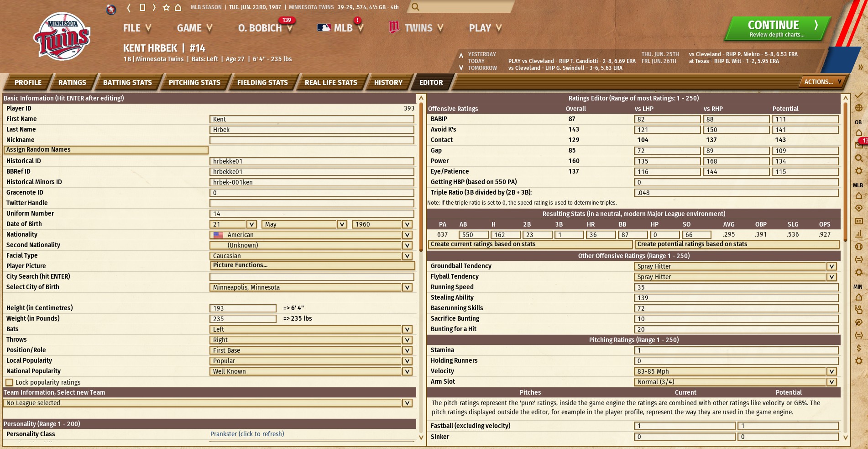Click the left panel vertical scrollbar
Screen dimensions: 868x449
pos(421,177)
